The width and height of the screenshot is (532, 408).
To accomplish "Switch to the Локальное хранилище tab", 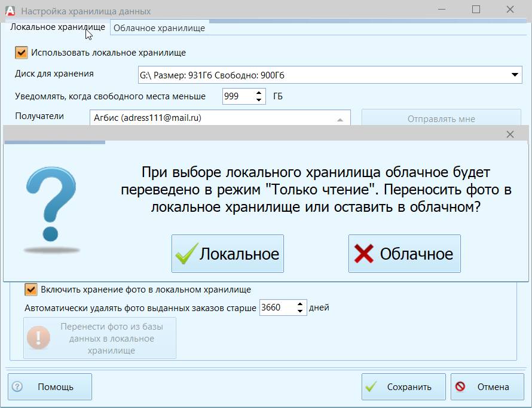I will pos(57,27).
